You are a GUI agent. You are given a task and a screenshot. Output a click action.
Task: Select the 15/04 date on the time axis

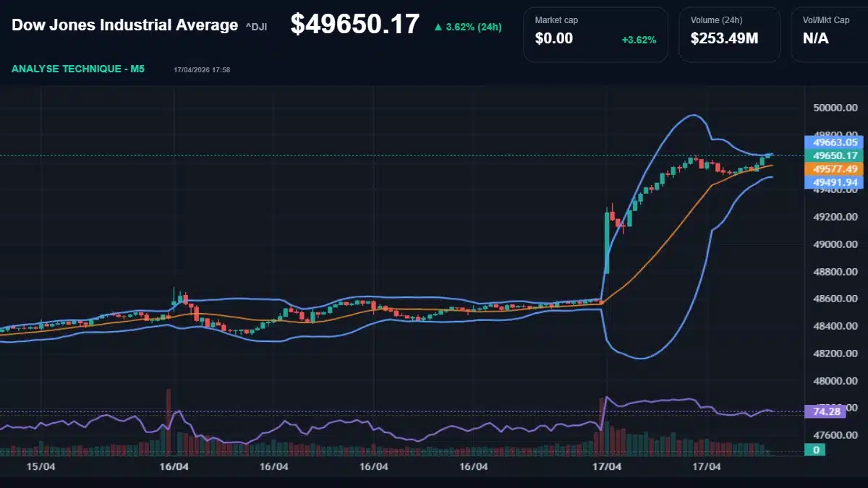[41, 467]
